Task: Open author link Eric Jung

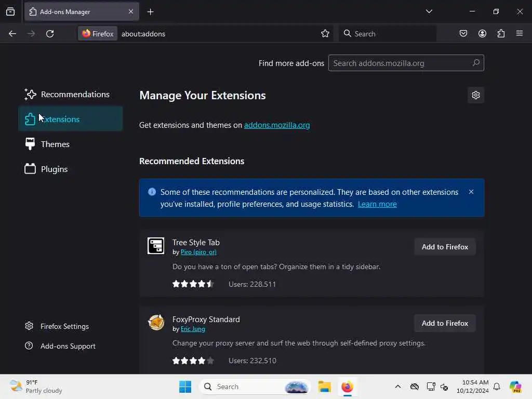Action: pos(193,329)
